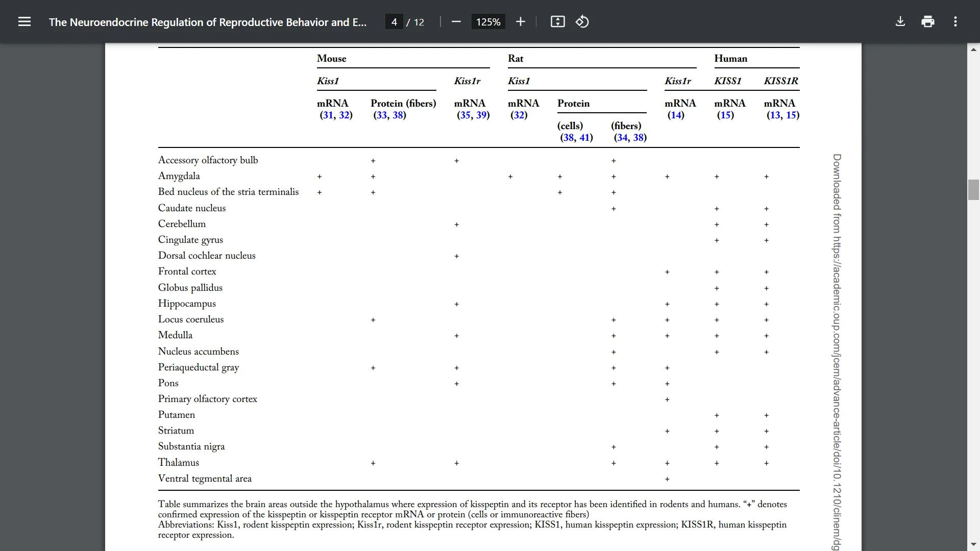Click the 'Nucleus accumbens' row label

click(x=198, y=351)
